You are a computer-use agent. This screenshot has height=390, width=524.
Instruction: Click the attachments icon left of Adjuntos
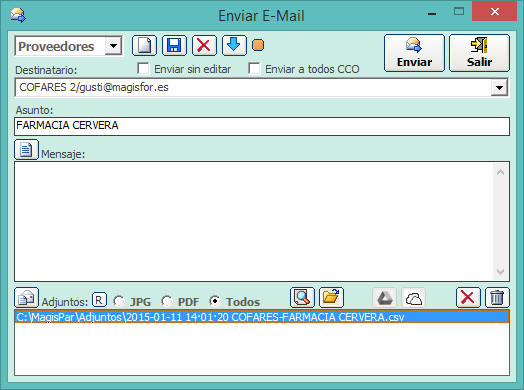[26, 297]
